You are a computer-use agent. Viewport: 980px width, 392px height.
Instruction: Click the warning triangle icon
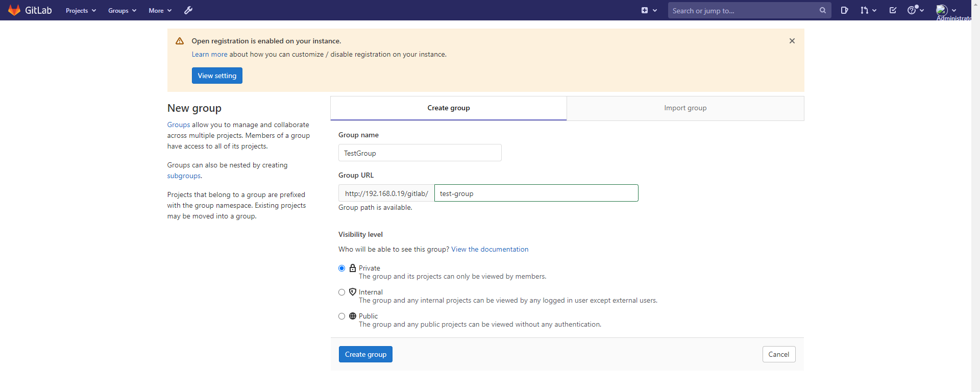click(x=180, y=41)
